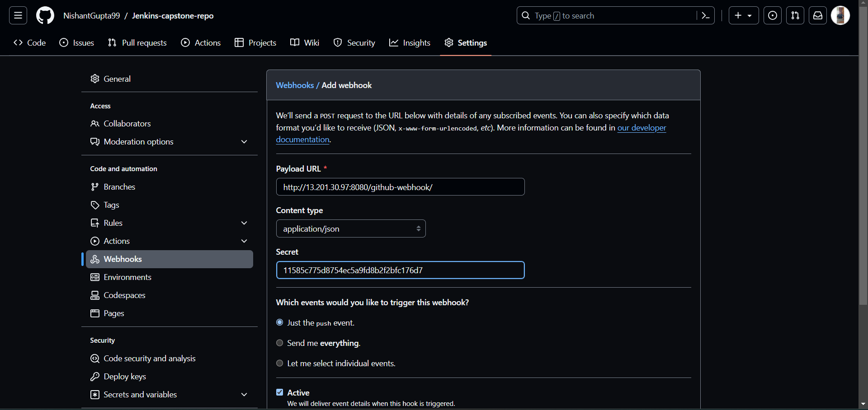This screenshot has height=410, width=868.
Task: Open the Deploy keys settings page
Action: click(x=125, y=377)
